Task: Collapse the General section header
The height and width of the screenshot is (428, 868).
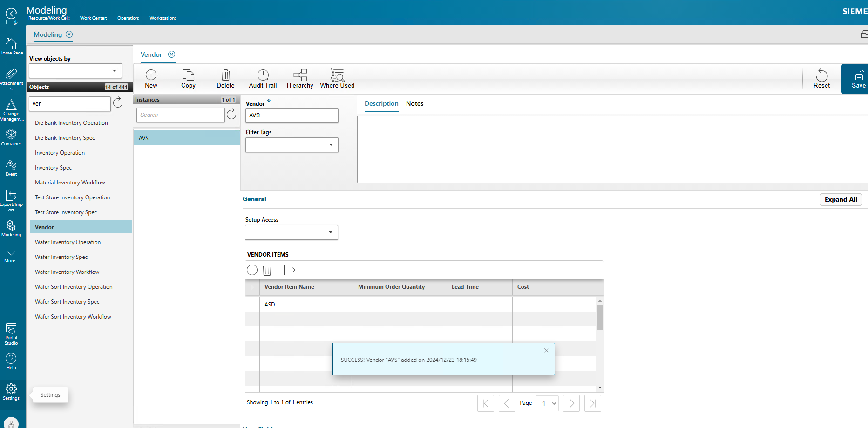Action: (254, 199)
